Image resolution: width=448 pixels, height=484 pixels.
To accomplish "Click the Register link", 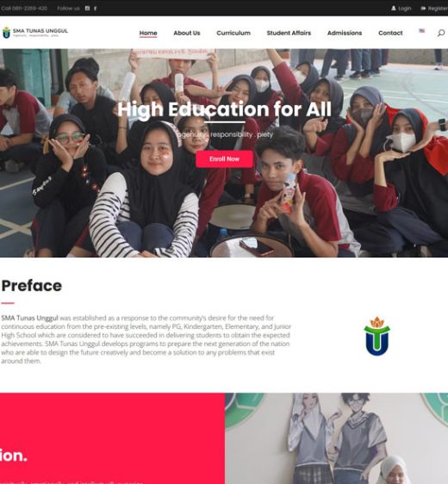I will click(x=438, y=9).
